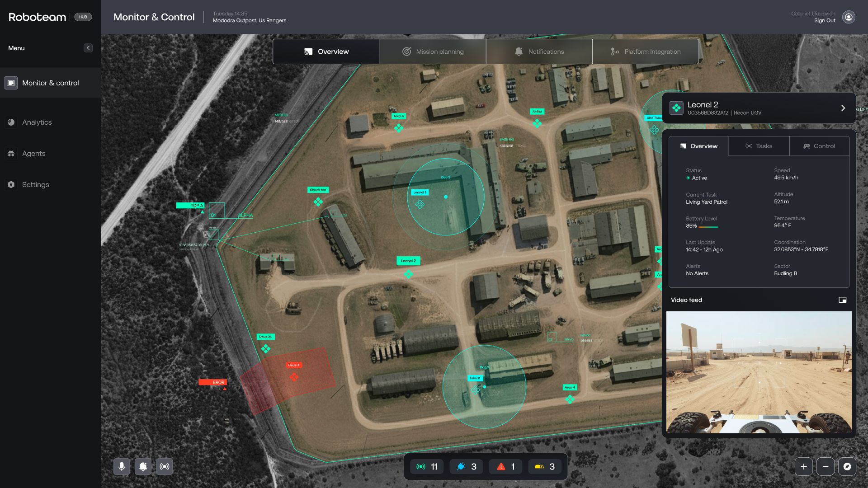
Task: Open the user profile avatar icon
Action: 849,17
